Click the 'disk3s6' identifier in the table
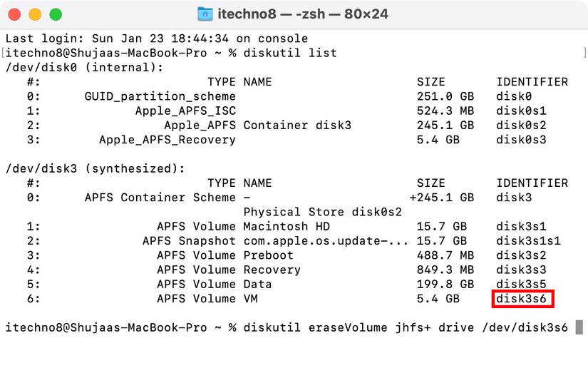This screenshot has width=588, height=383. pyautogui.click(x=521, y=299)
